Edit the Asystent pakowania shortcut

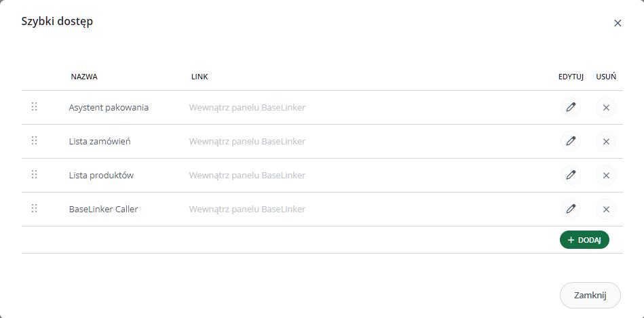tap(571, 108)
